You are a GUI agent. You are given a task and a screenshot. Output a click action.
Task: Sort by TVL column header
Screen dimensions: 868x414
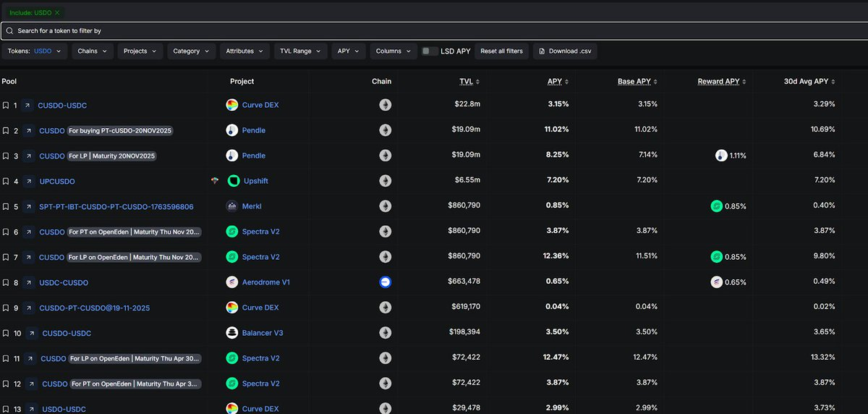pos(469,82)
